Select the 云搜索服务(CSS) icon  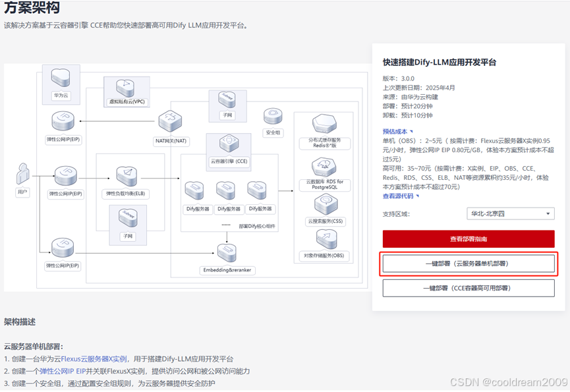pos(326,204)
